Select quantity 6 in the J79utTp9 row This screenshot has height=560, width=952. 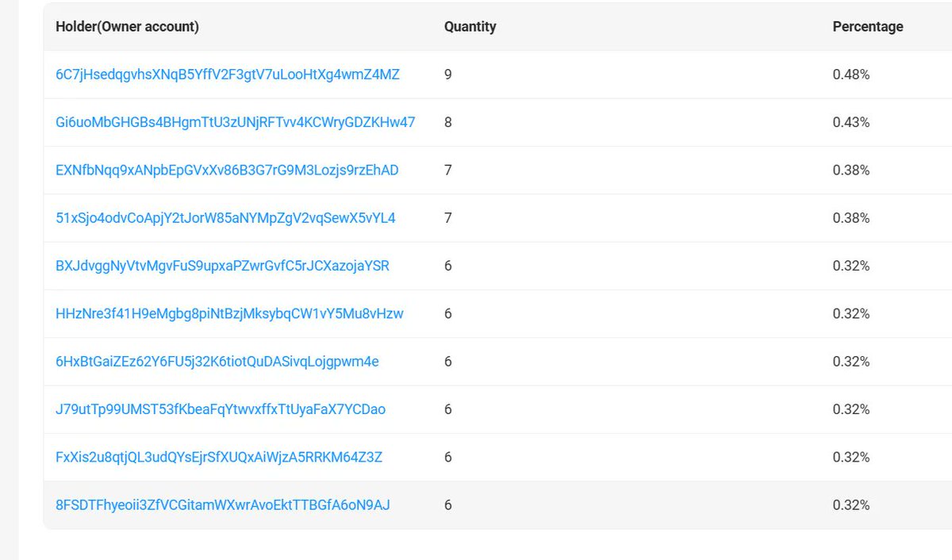[448, 409]
